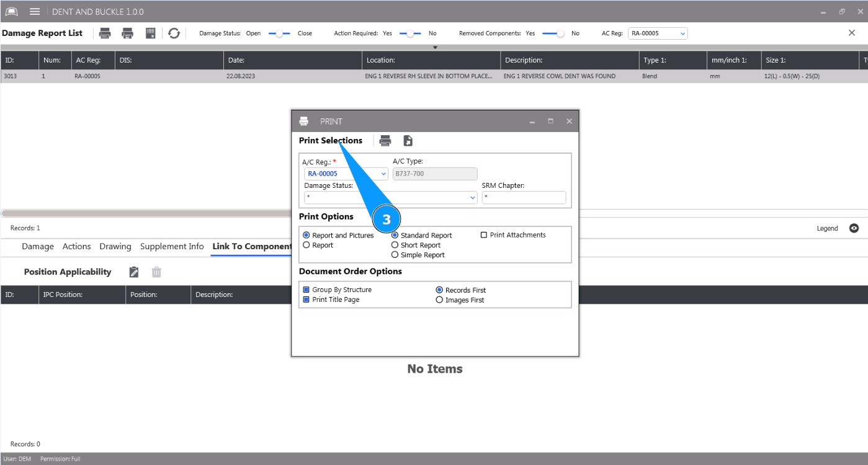Screen dimensions: 868x465
Task: Switch to the Damage tab
Action: (x=38, y=247)
